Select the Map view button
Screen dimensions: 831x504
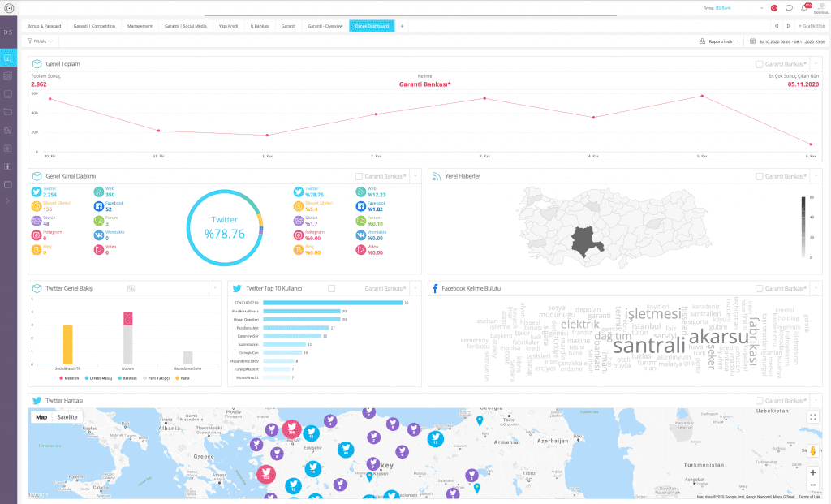pos(41,417)
